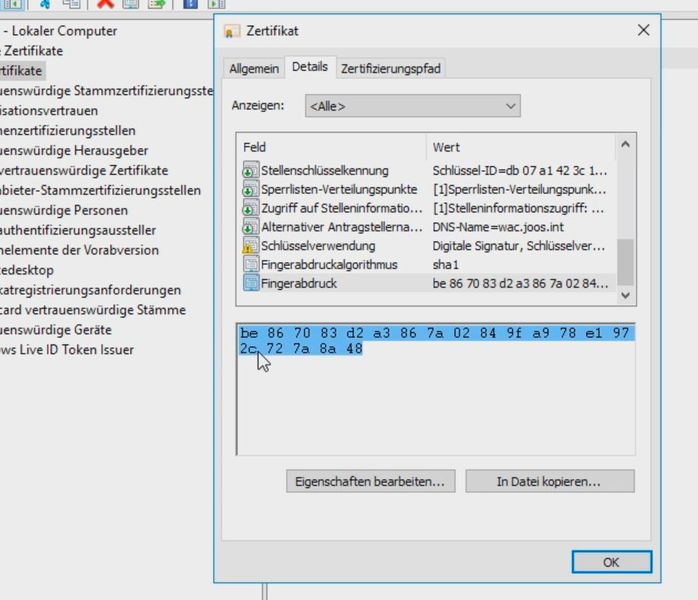Click the value sha1
698x600 pixels.
tap(445, 264)
